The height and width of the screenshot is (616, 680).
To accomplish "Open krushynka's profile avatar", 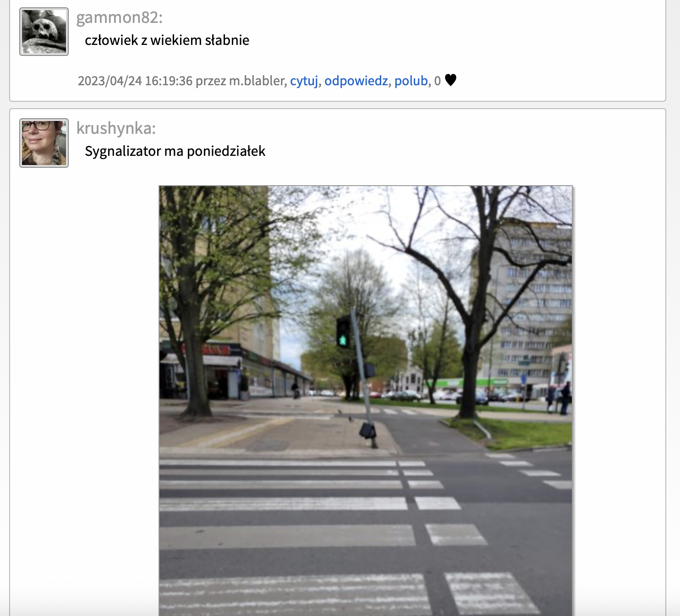I will click(x=44, y=143).
